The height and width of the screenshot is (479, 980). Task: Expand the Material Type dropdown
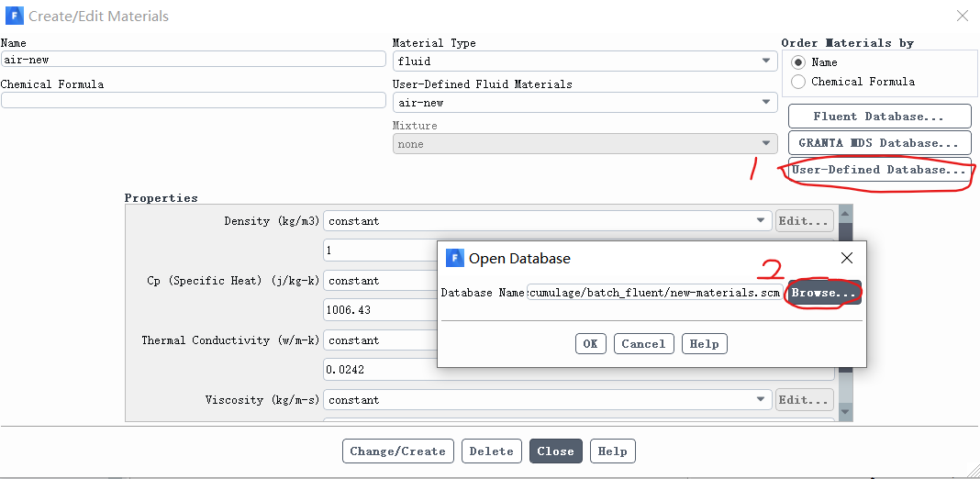(x=585, y=61)
